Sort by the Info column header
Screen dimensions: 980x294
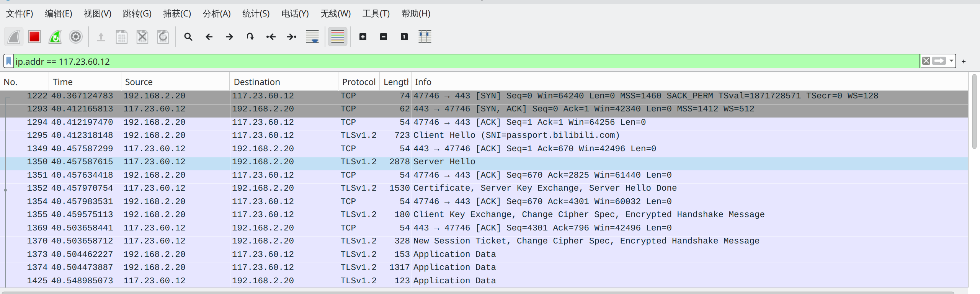pyautogui.click(x=690, y=82)
